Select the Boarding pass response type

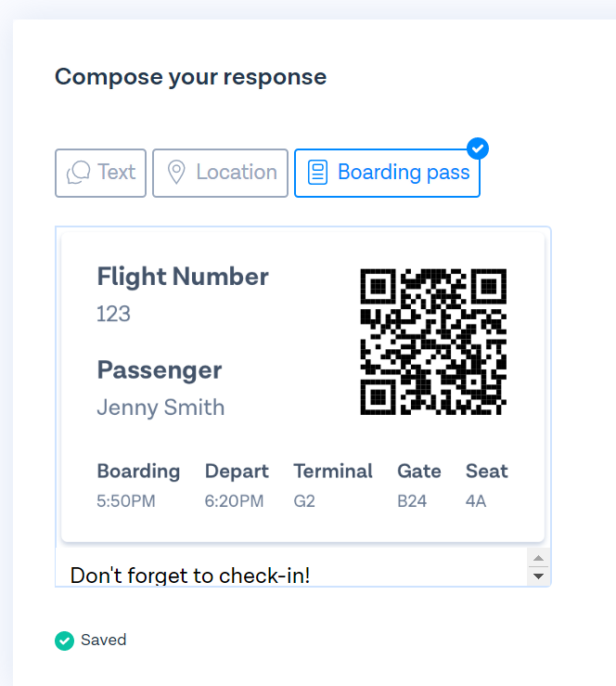[388, 173]
